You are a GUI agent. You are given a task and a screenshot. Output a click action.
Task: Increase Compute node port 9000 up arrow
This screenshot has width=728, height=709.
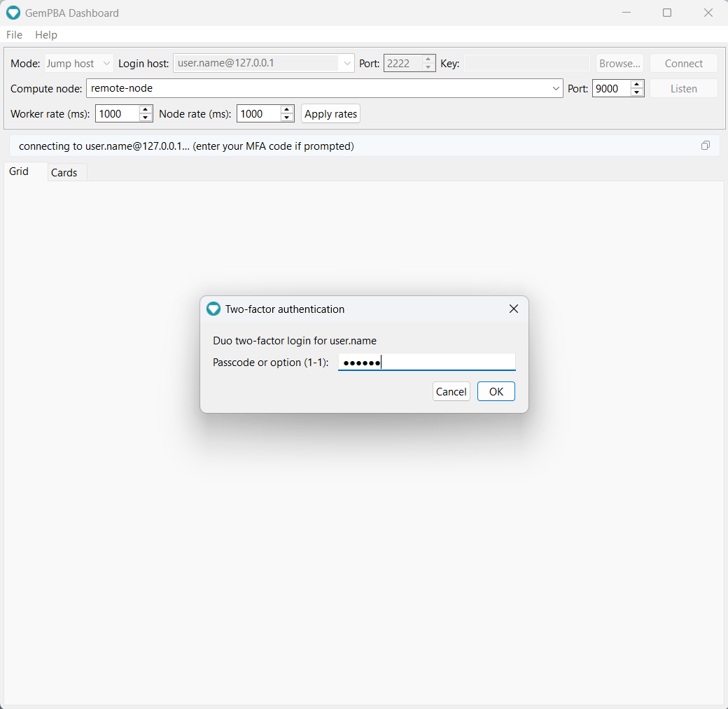coord(636,85)
